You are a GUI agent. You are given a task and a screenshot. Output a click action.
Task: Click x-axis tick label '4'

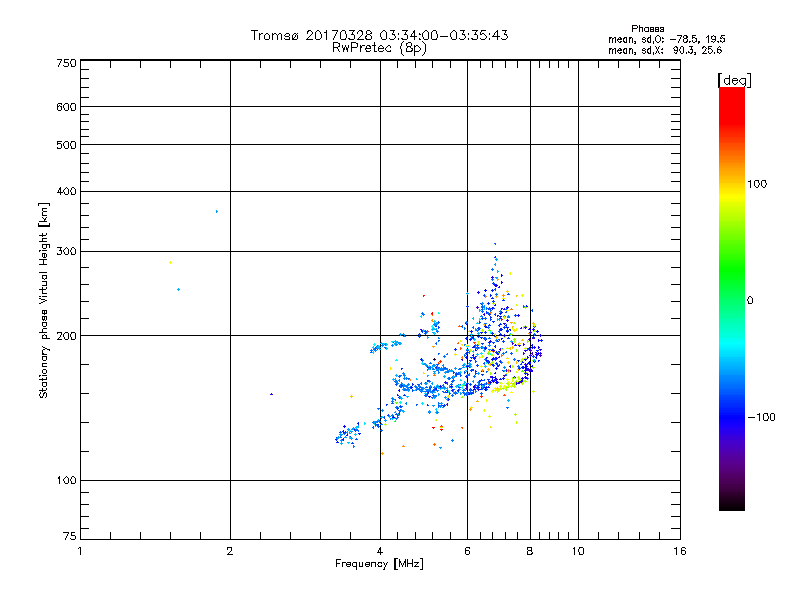[380, 551]
